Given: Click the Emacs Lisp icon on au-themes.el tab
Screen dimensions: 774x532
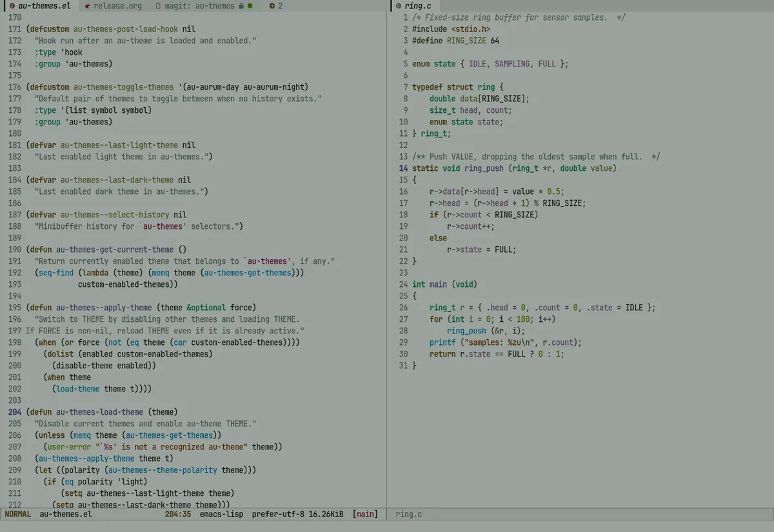Looking at the screenshot, I should tap(12, 6).
